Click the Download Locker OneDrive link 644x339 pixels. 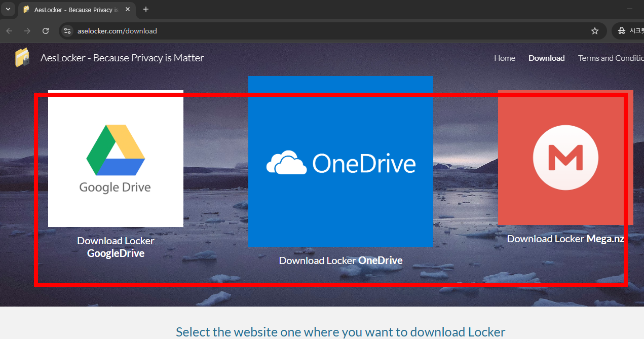coord(340,260)
